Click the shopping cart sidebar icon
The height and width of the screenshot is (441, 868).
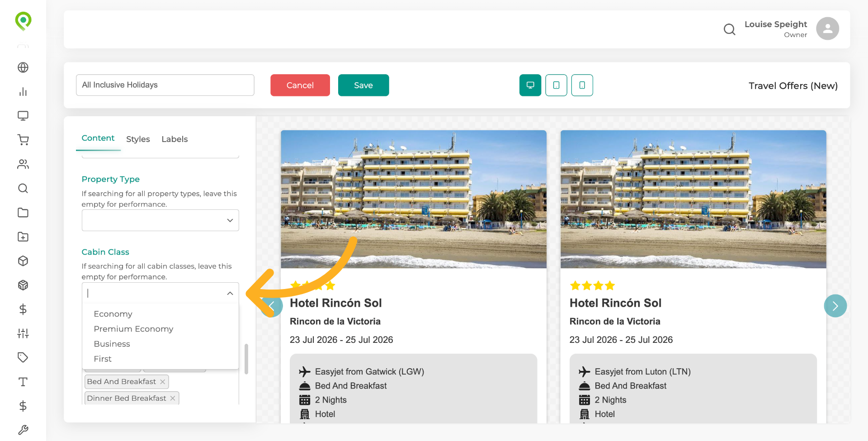click(x=23, y=140)
